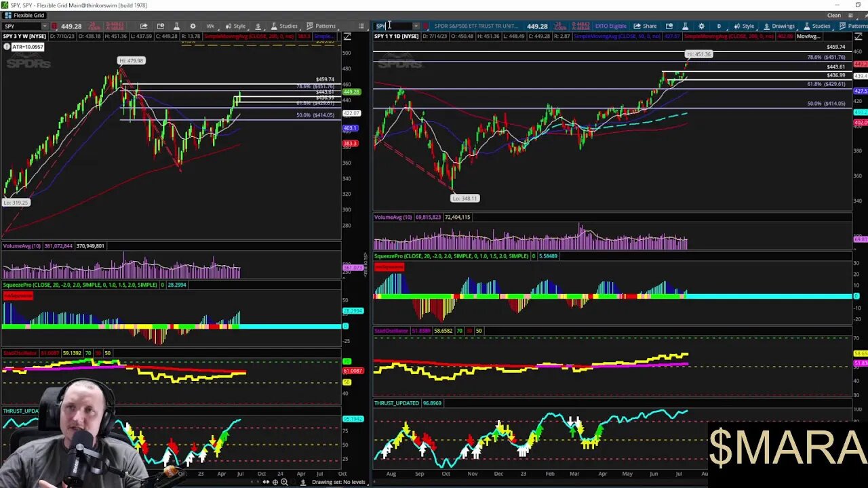Open left chart settings gear icon

pos(193,26)
